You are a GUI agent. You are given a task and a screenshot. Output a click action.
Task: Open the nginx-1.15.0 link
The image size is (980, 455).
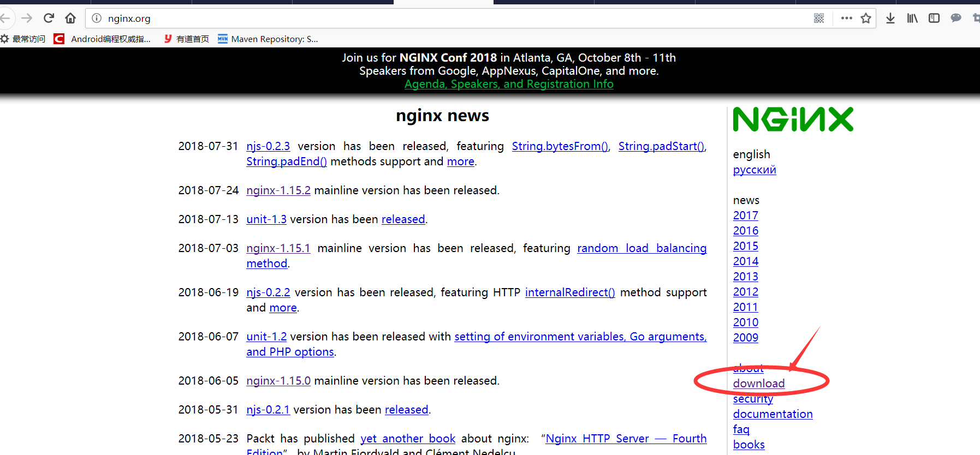click(x=278, y=381)
